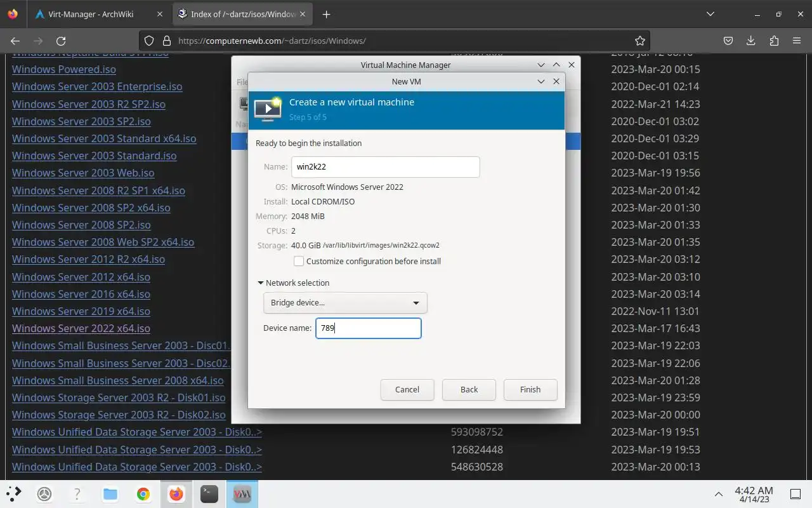This screenshot has width=812, height=508.
Task: Reload the current Firefox page
Action: point(61,41)
